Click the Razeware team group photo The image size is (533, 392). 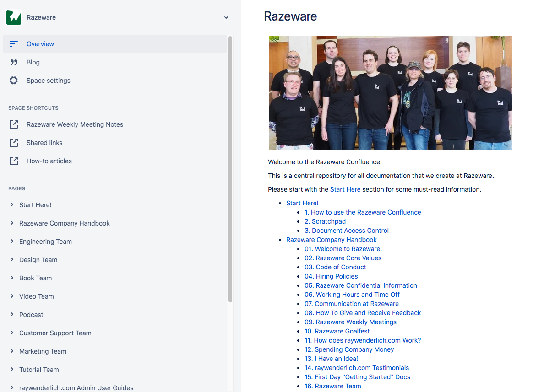tap(390, 93)
